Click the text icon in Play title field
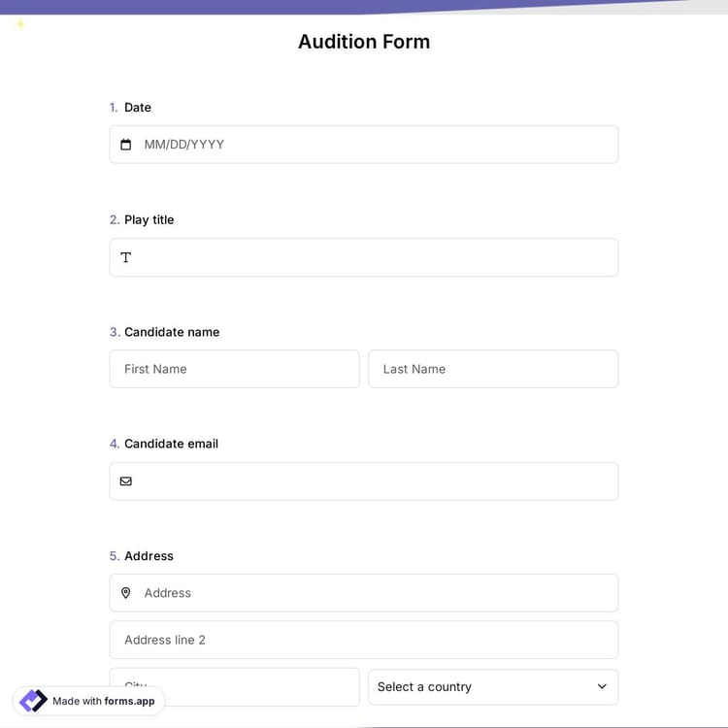The image size is (728, 728). point(125,257)
